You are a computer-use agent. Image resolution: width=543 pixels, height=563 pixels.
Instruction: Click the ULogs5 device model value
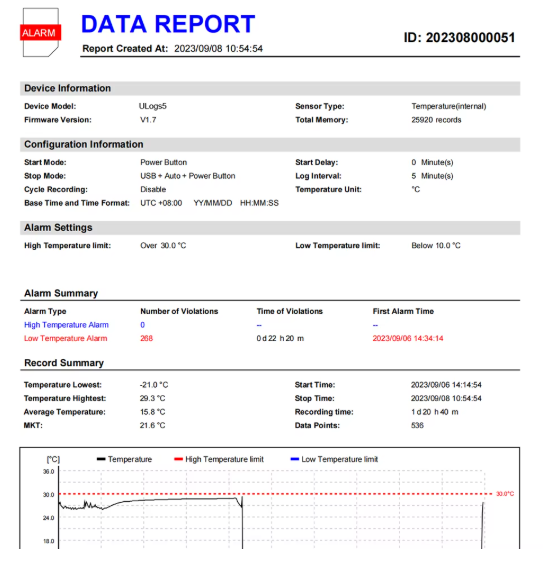click(x=153, y=106)
